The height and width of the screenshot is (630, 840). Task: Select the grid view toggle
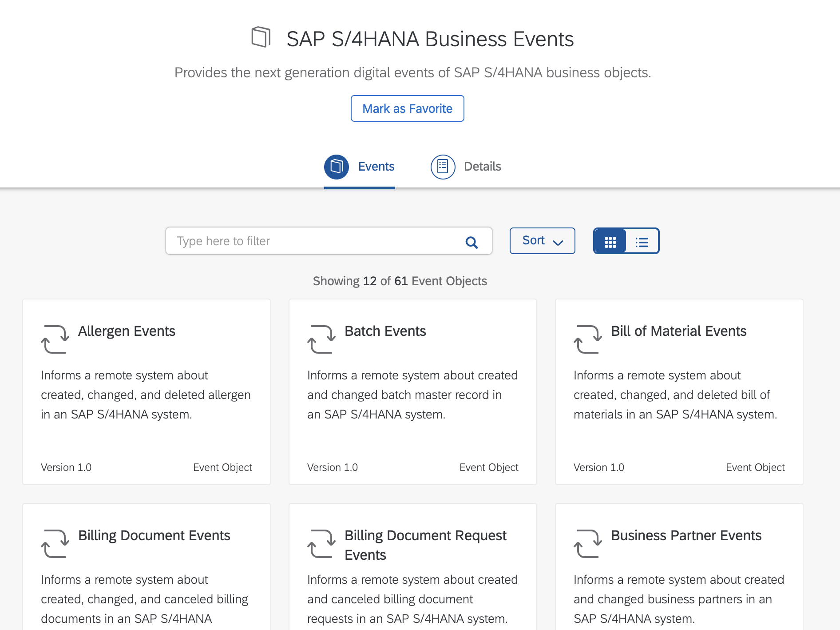point(610,241)
